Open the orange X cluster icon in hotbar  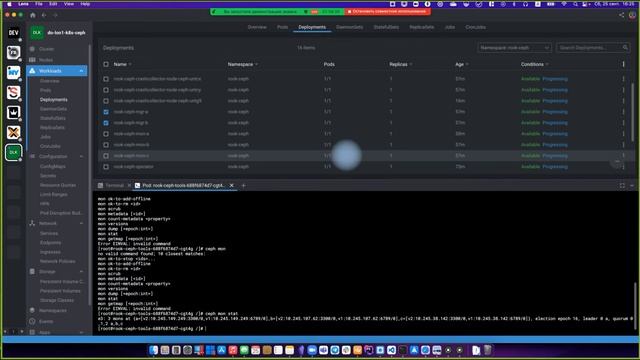pyautogui.click(x=13, y=132)
